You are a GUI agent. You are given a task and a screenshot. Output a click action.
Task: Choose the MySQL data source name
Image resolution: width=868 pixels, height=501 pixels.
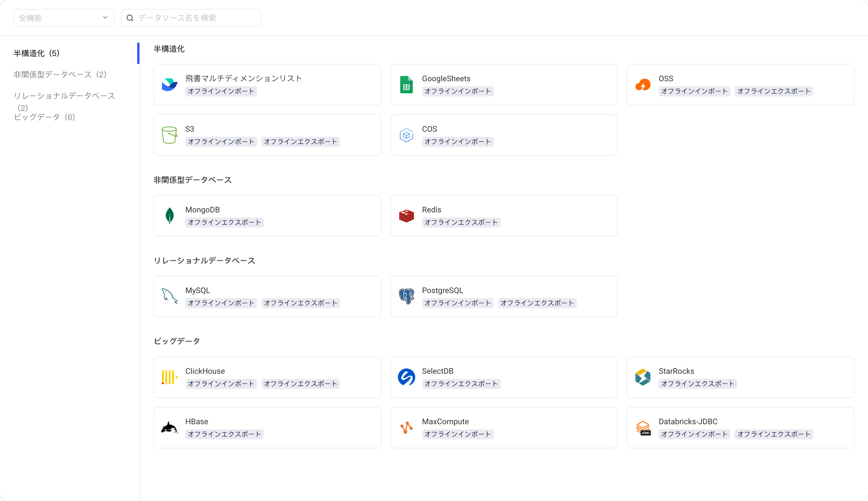pyautogui.click(x=198, y=290)
